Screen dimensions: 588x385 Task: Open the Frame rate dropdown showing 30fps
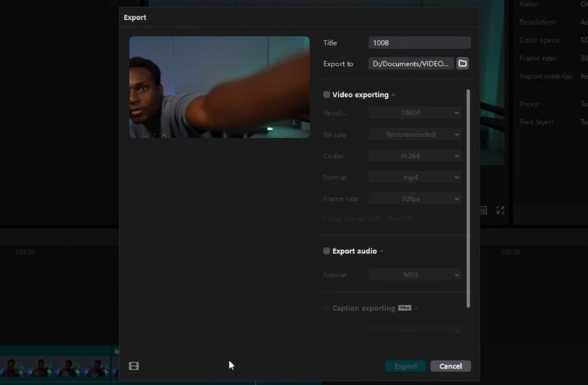[x=414, y=198]
